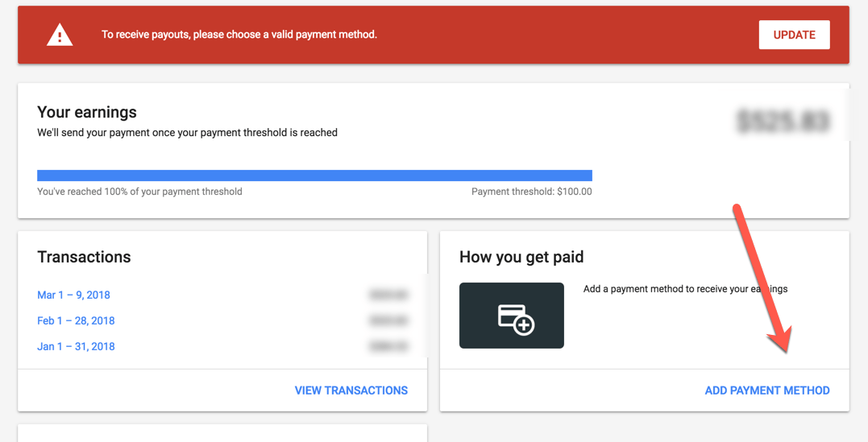Click the 'Transactions' card heading
Screen dimensions: 868x442
coord(84,257)
